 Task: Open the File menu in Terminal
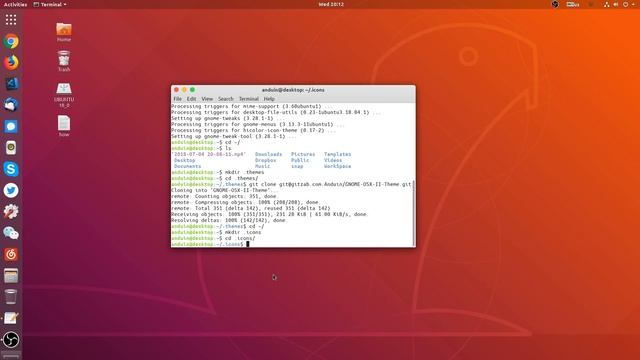tap(178, 99)
